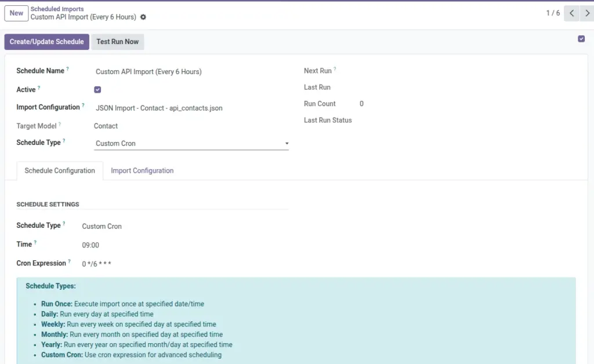The width and height of the screenshot is (594, 364).
Task: Click the Run Count value 0
Action: tap(361, 104)
